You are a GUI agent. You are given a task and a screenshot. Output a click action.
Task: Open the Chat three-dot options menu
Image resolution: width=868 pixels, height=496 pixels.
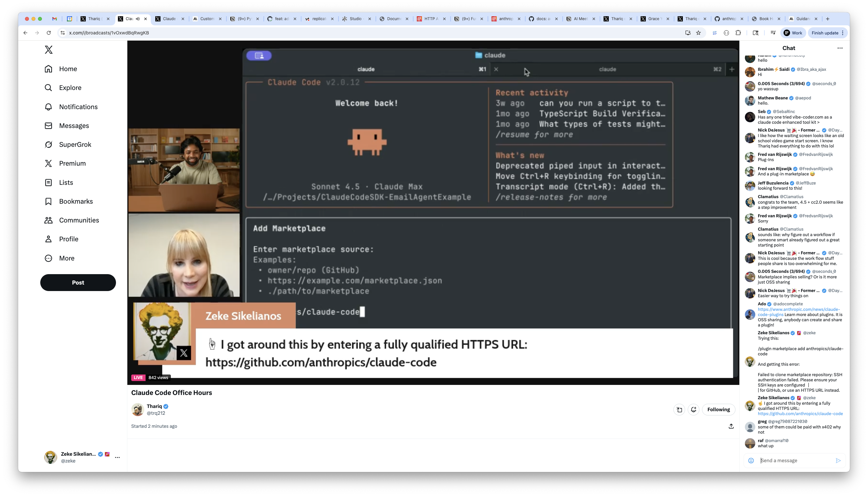(x=840, y=48)
